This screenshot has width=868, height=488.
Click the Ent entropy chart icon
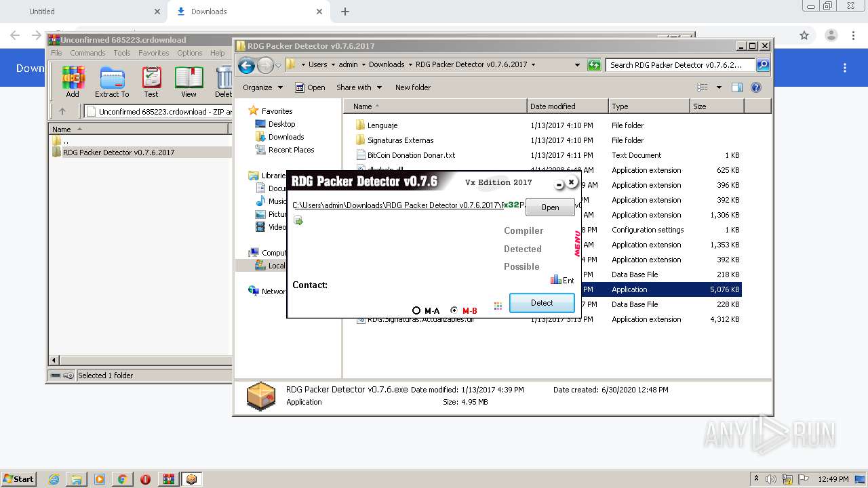click(x=556, y=279)
